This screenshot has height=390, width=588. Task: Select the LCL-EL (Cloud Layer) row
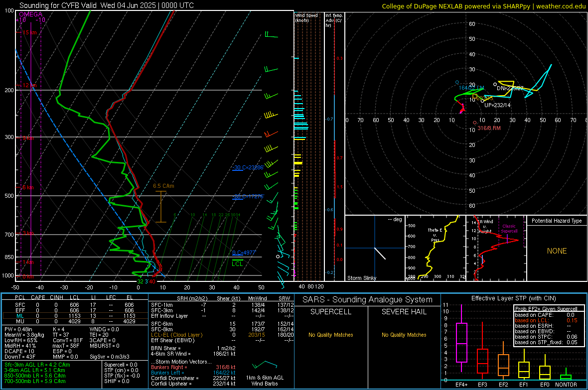coord(222,335)
